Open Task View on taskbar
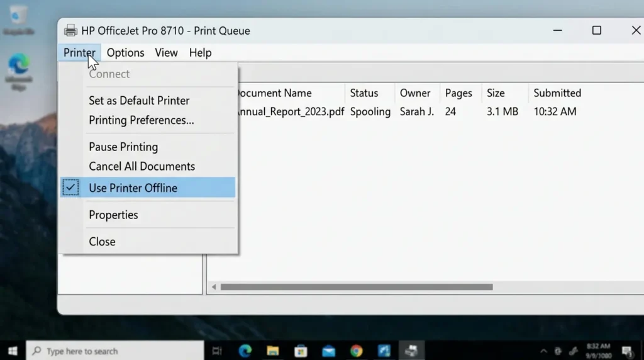The image size is (644, 360). coord(217,351)
